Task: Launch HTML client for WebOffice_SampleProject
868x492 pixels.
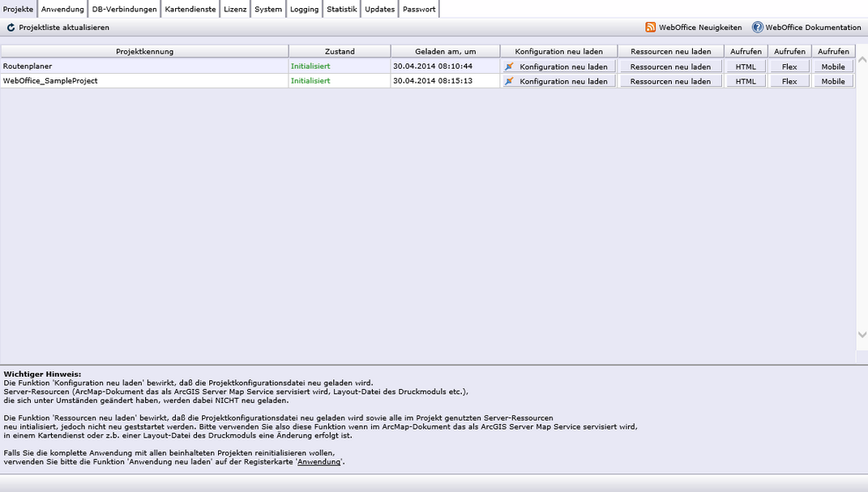Action: click(744, 80)
